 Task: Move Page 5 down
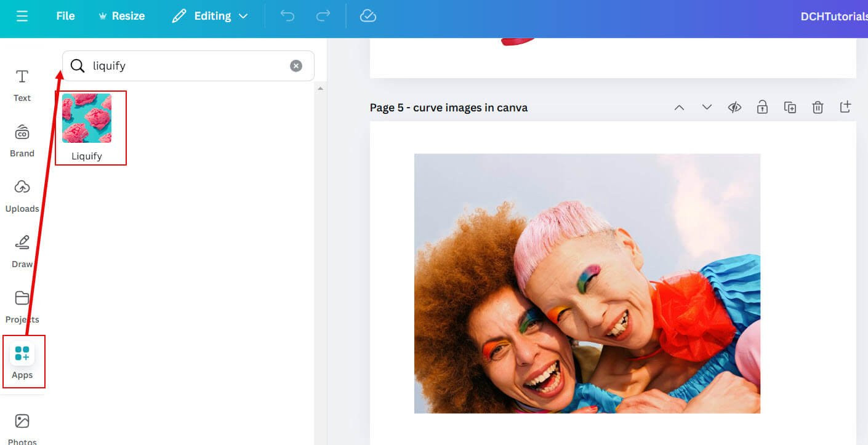707,108
